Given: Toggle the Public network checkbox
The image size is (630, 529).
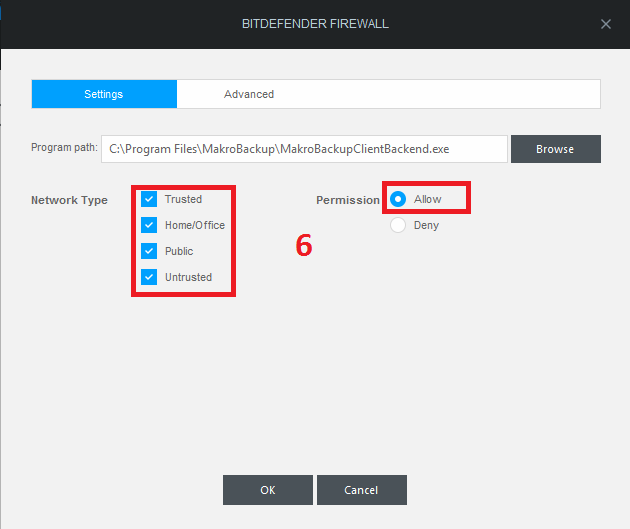Looking at the screenshot, I should click(x=149, y=251).
